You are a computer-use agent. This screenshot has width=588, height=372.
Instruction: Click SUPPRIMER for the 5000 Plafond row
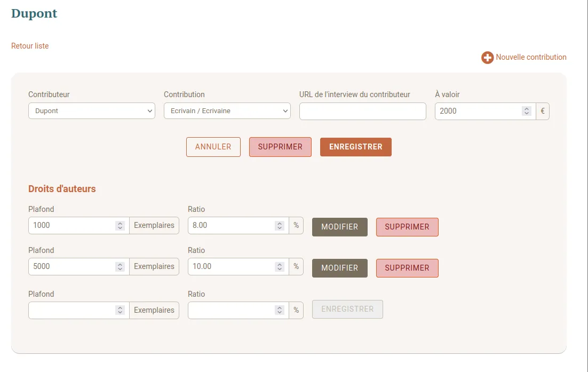pos(407,268)
